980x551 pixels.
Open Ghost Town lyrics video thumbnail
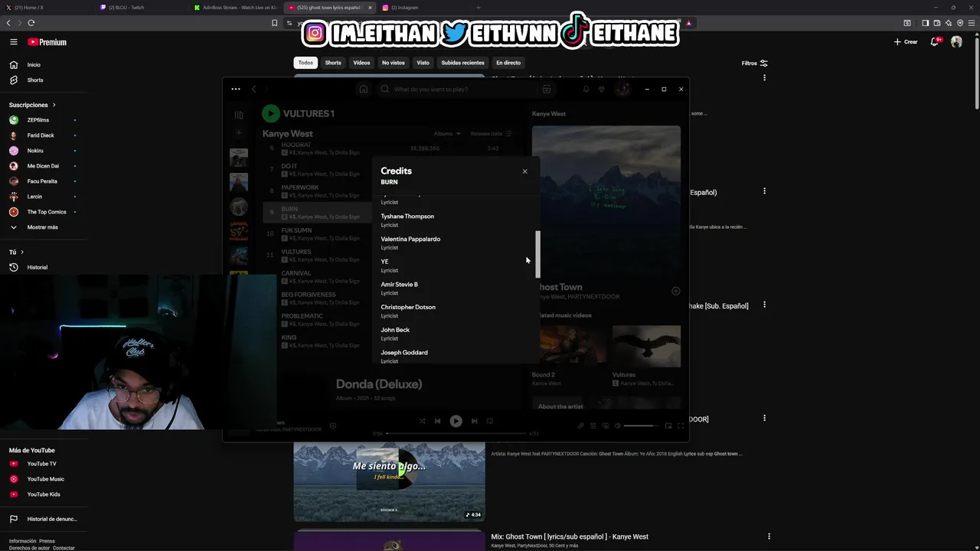coord(389,482)
